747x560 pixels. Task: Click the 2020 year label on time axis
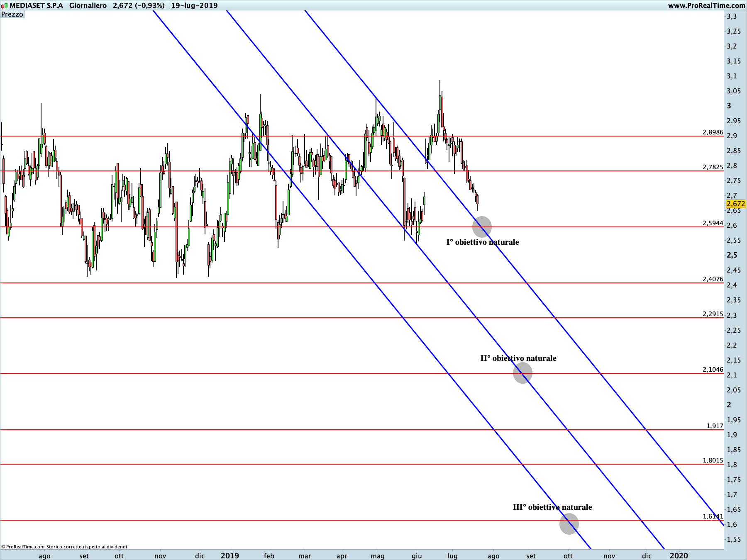(679, 555)
